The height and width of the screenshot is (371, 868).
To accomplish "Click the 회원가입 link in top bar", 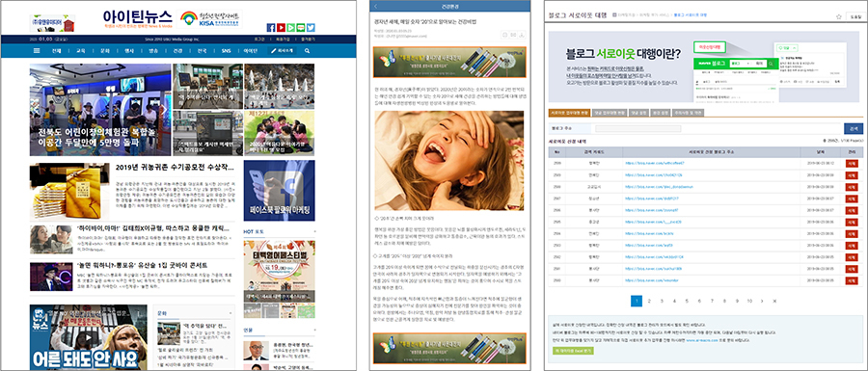I will [x=283, y=40].
